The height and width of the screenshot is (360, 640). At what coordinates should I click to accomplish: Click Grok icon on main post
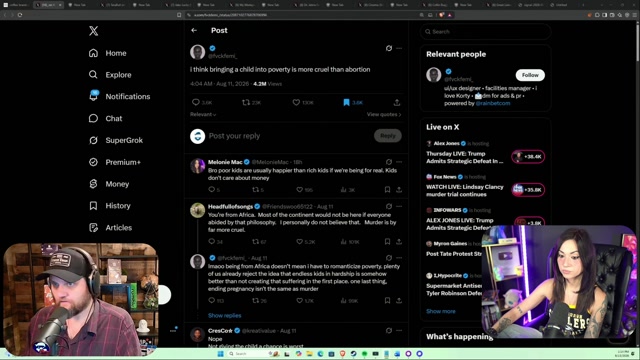point(389,48)
